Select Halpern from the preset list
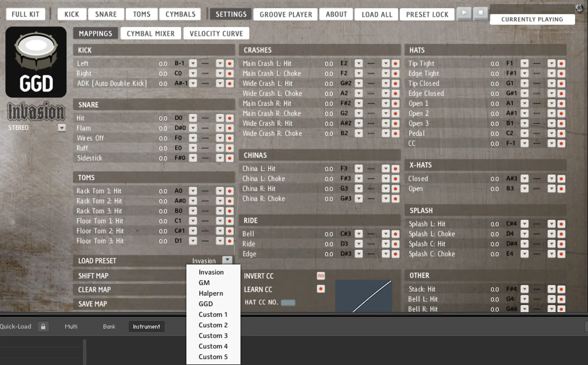The image size is (588, 365). point(213,293)
